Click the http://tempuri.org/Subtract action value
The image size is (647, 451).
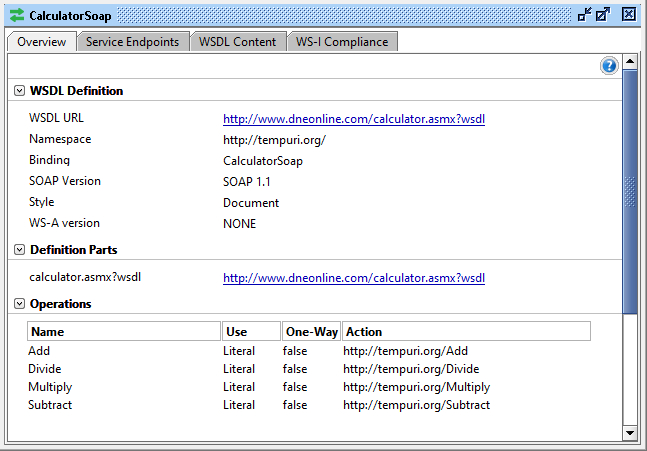coord(416,405)
